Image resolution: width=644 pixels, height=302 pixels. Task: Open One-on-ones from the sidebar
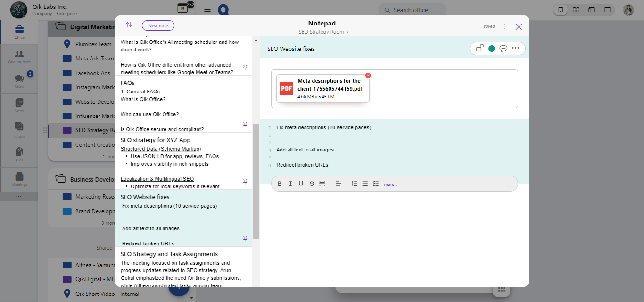click(x=19, y=57)
